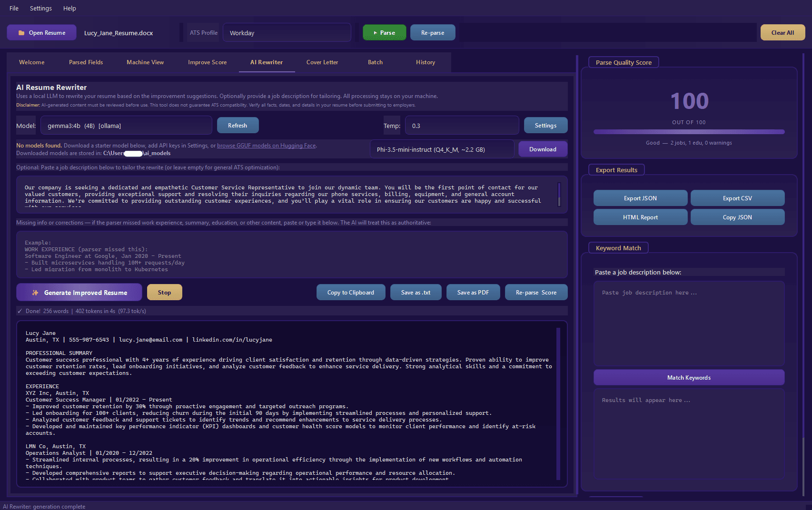This screenshot has width=812, height=510.
Task: Click the Re-parse Score button
Action: (536, 293)
